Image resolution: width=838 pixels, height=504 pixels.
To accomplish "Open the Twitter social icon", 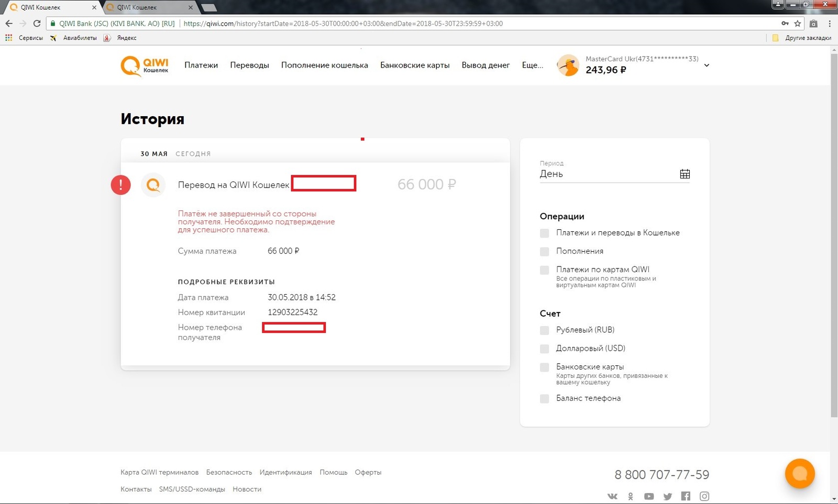I will [667, 496].
